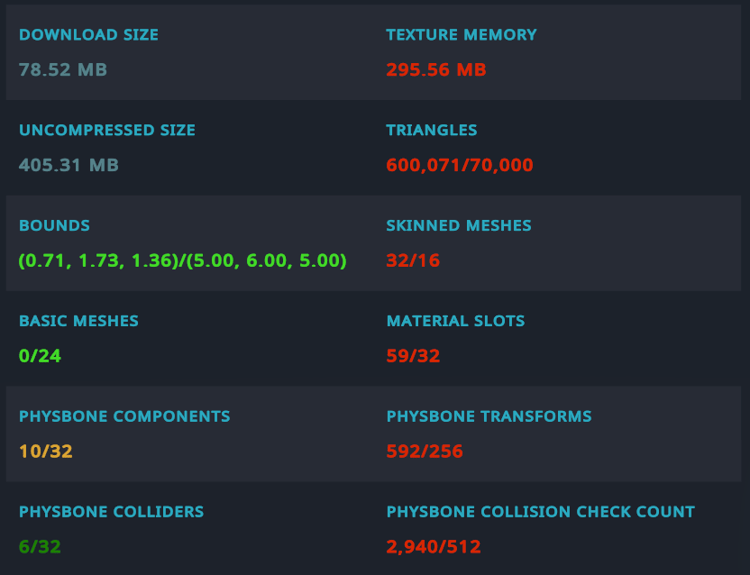750x575 pixels.
Task: Select the 600,071/70,000 triangles count
Action: (460, 165)
